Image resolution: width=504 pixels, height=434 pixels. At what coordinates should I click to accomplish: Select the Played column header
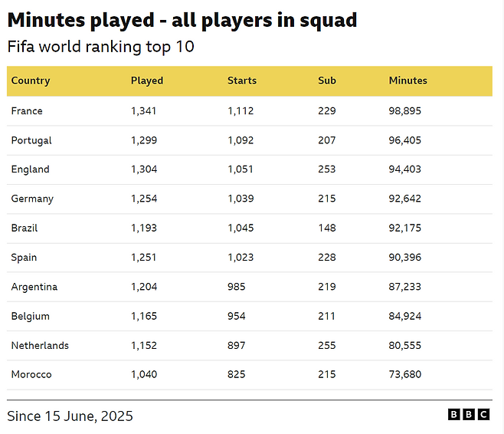click(x=147, y=81)
